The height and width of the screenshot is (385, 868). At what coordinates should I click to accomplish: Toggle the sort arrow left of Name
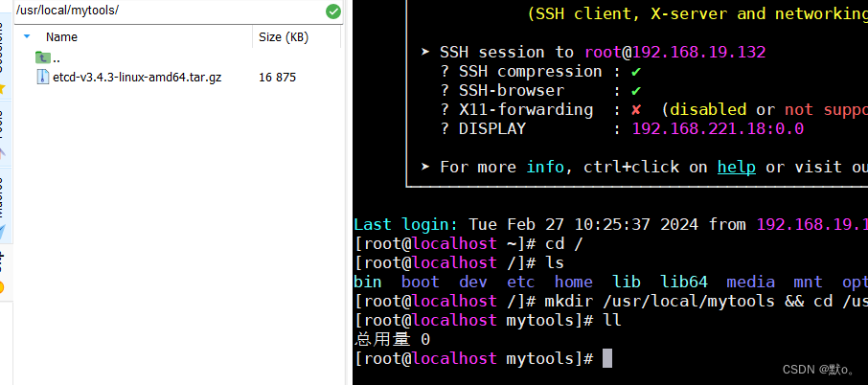point(27,36)
